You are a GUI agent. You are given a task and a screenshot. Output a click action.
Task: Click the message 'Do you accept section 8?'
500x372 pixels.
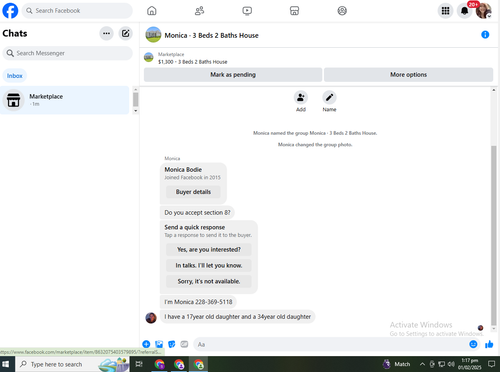point(197,212)
